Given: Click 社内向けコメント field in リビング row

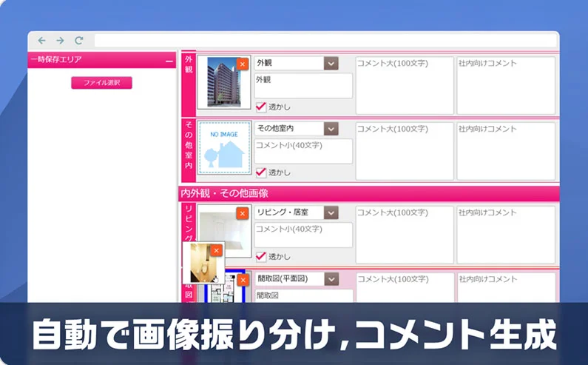Looking at the screenshot, I should [506, 235].
